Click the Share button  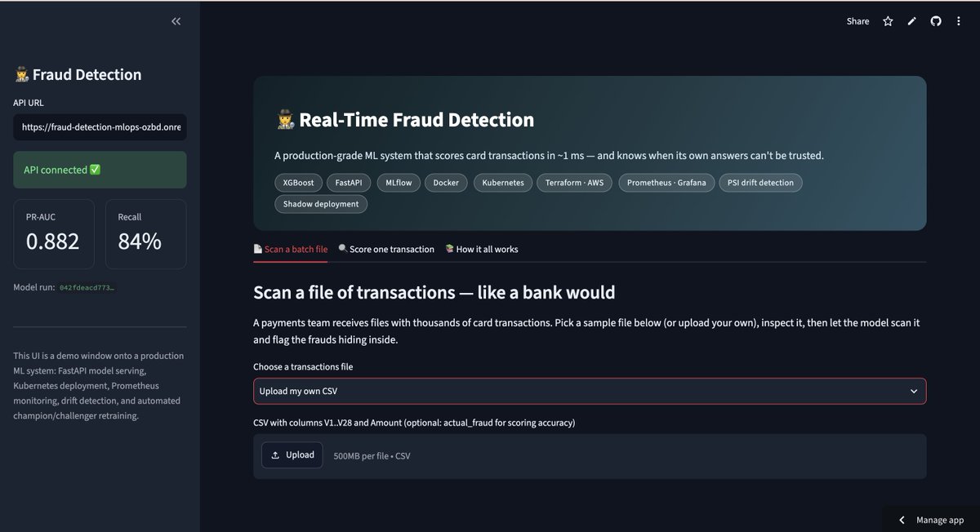tap(857, 21)
